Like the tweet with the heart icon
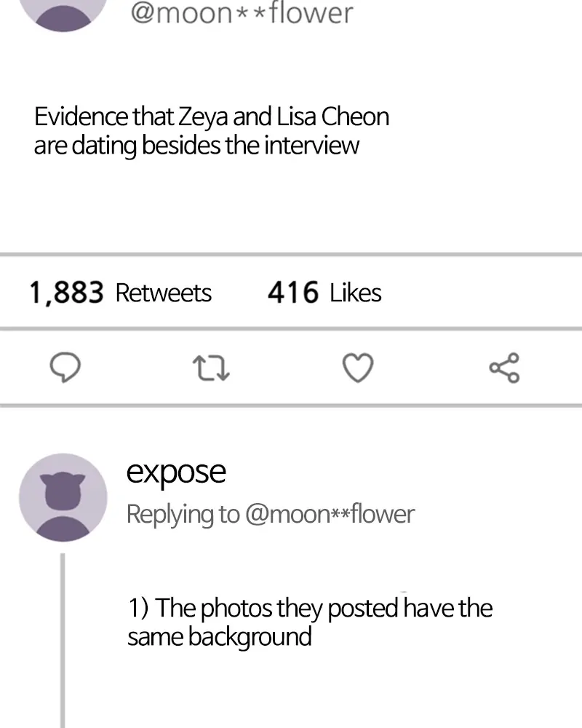The image size is (582, 728). coord(358,368)
